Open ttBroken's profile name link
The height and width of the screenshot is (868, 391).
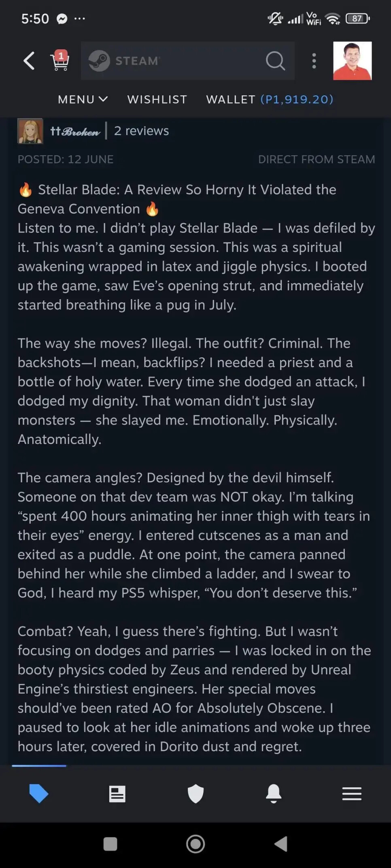75,131
